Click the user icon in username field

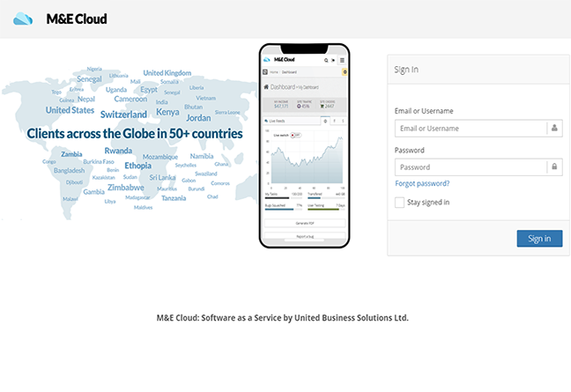[554, 128]
